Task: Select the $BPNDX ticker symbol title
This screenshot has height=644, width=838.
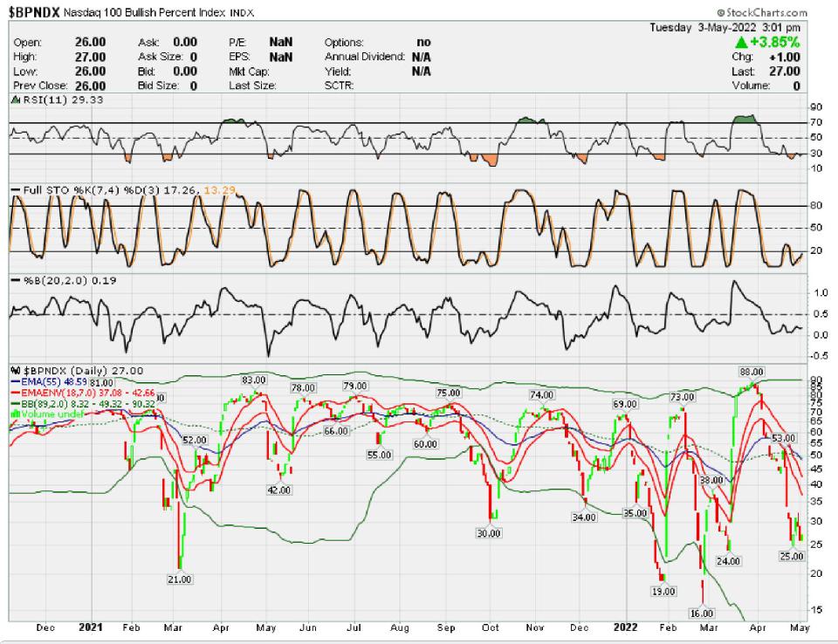Action: pos(34,12)
